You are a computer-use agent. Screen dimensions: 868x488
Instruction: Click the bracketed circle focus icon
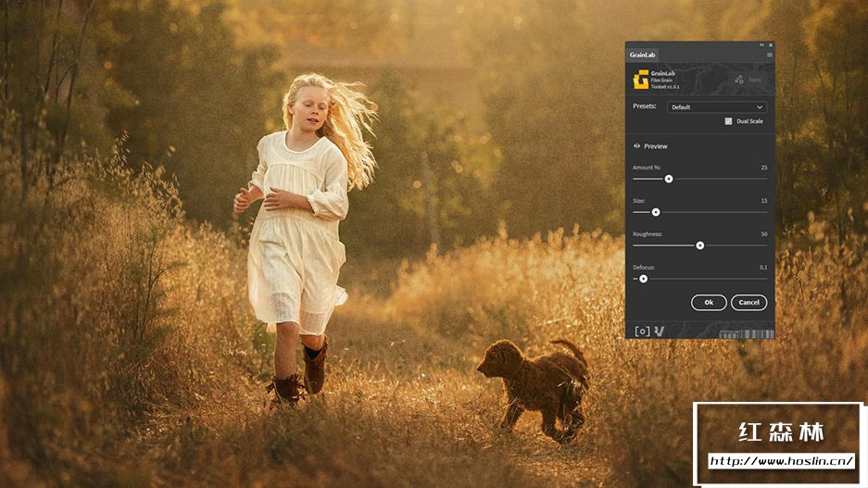pyautogui.click(x=642, y=331)
